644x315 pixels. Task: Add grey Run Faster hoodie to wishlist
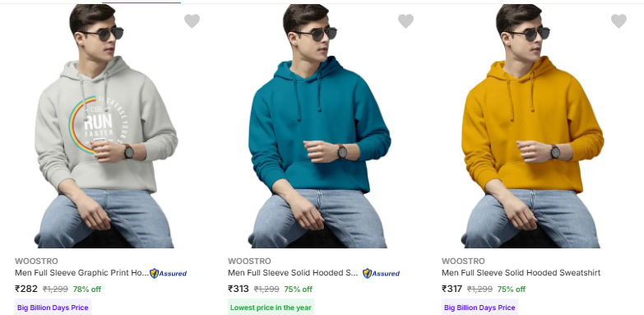coord(192,21)
